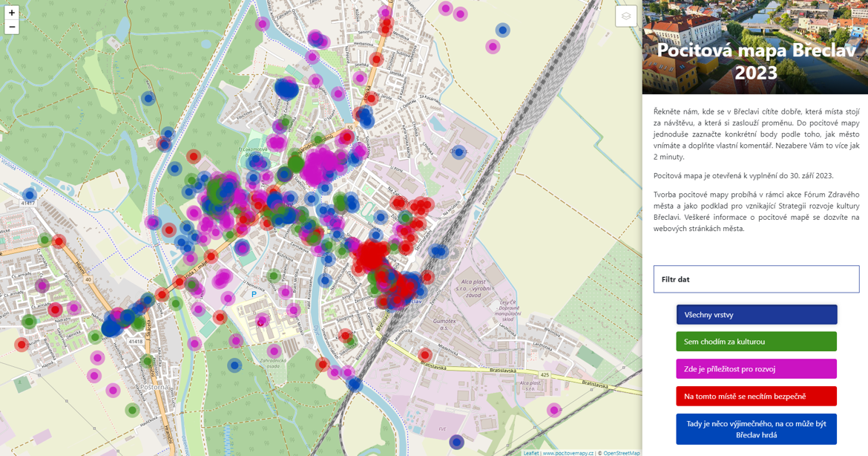Image resolution: width=868 pixels, height=456 pixels.
Task: Toggle the red "Na tomto místě se necítím bezpečně" filter
Action: [x=754, y=396]
